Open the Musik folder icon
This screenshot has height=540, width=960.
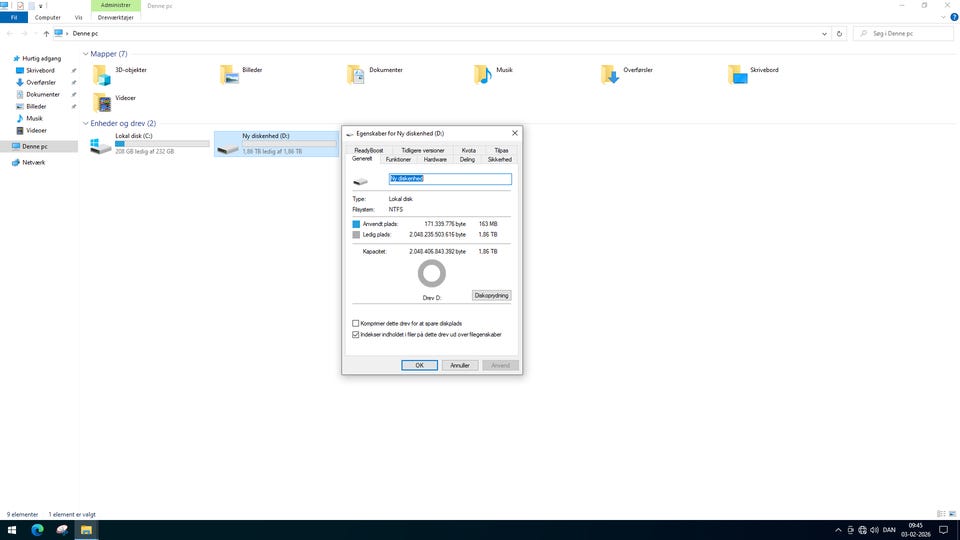pyautogui.click(x=483, y=75)
